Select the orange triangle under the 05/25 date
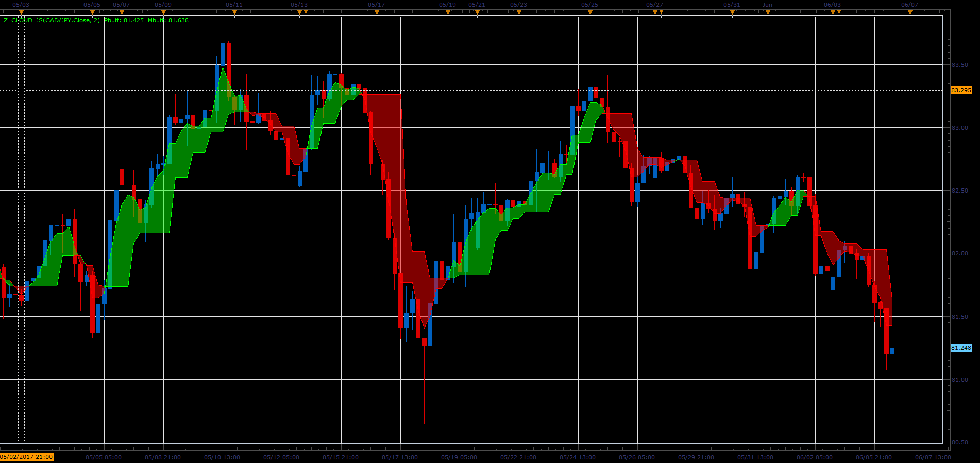Image resolution: width=980 pixels, height=463 pixels. click(x=590, y=12)
